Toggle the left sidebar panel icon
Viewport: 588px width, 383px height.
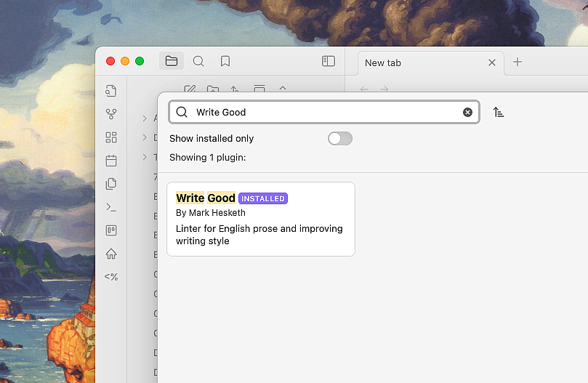328,61
